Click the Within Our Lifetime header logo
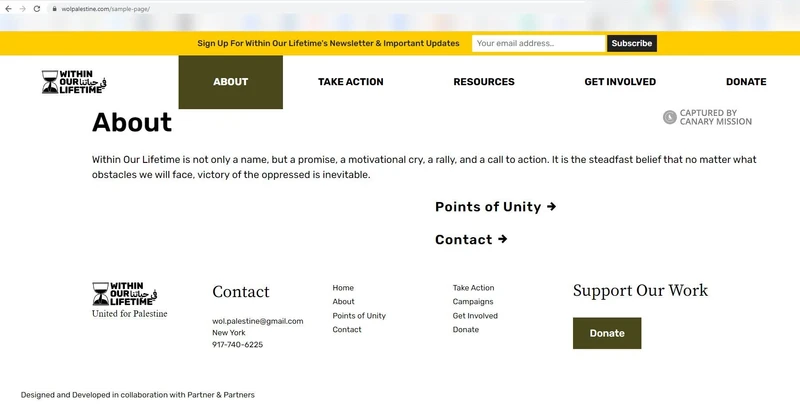The width and height of the screenshot is (800, 408). pyautogui.click(x=75, y=82)
